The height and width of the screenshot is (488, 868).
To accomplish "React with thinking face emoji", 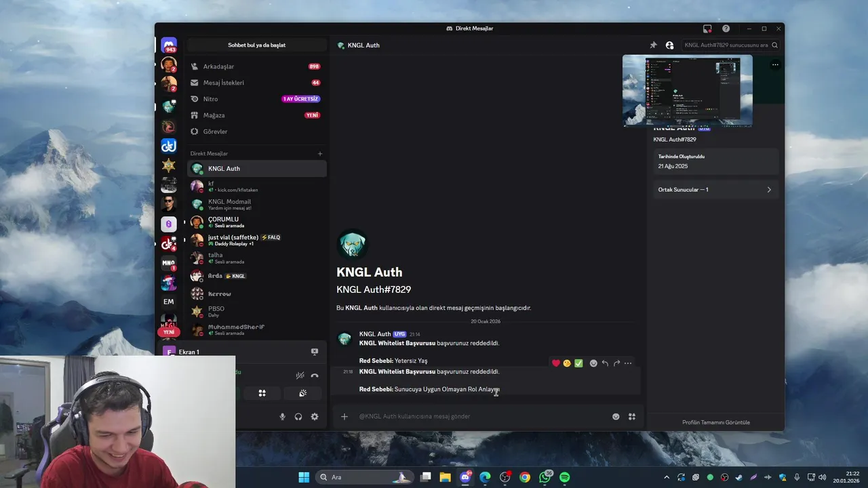I will pos(567,363).
